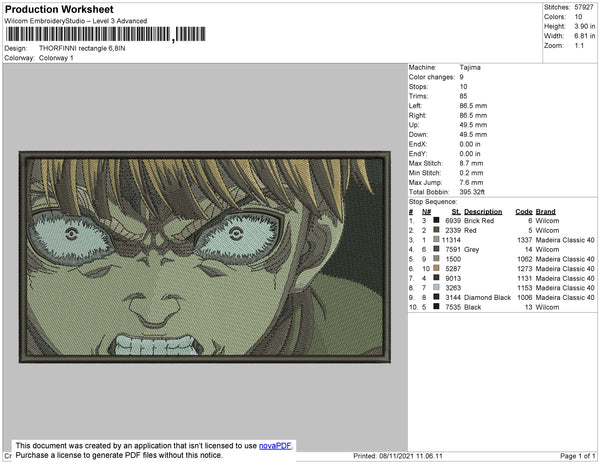Click the Min Stitch value '0.2 mm'
This screenshot has width=600, height=464.
coord(471,173)
